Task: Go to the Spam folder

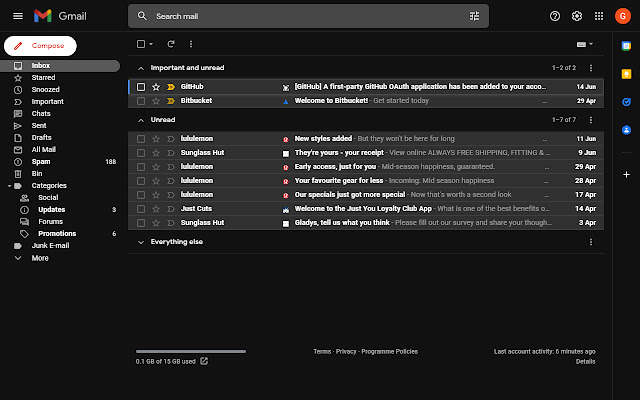Action: (x=41, y=161)
